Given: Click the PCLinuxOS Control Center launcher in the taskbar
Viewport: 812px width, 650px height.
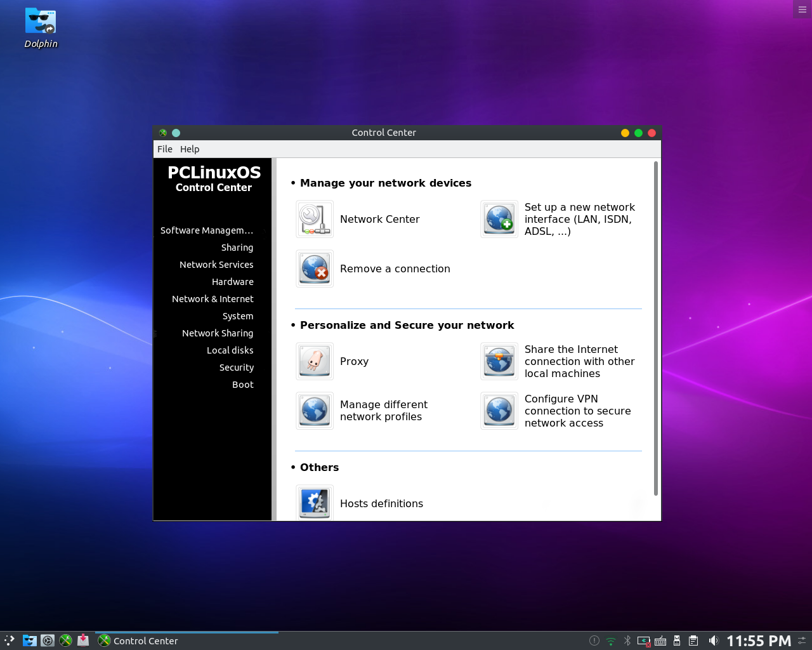Looking at the screenshot, I should [65, 640].
